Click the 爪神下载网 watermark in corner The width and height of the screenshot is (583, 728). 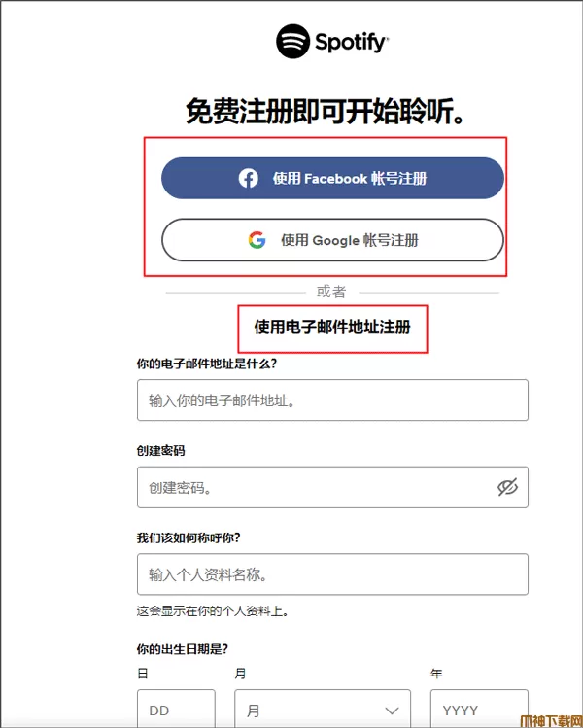coord(551,721)
